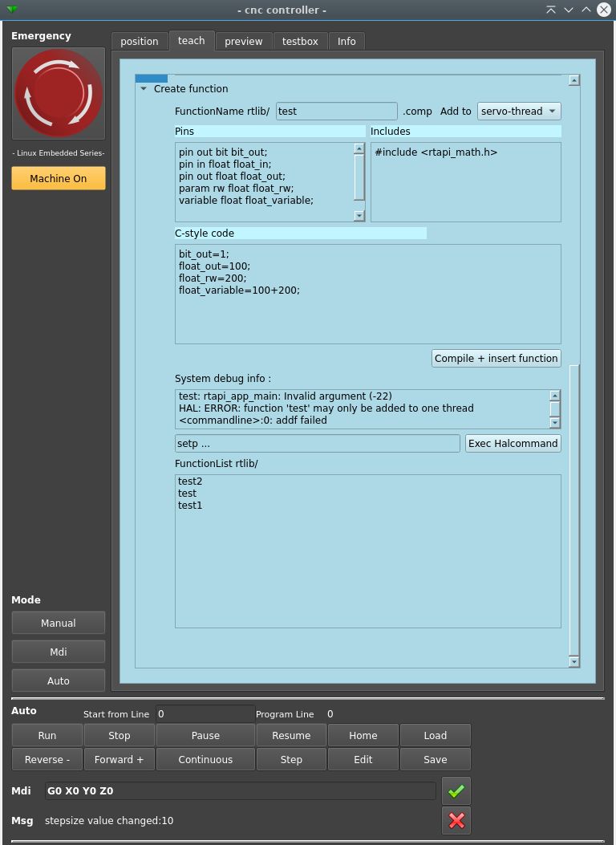Click the red Emergency stop button
The height and width of the screenshot is (845, 616).
click(59, 93)
